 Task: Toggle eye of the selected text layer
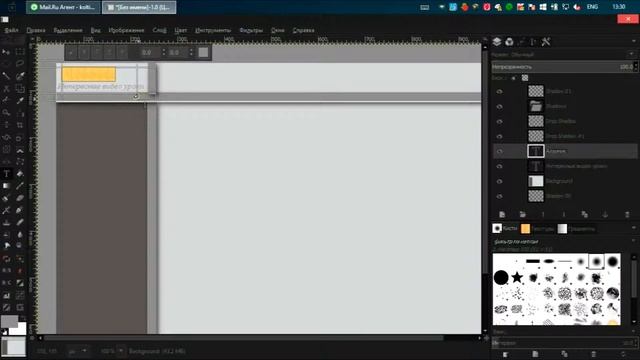[x=499, y=151]
